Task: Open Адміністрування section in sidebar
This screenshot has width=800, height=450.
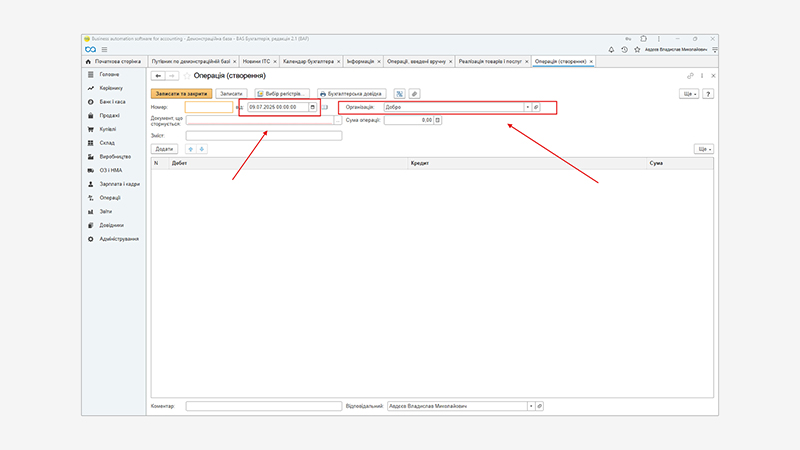Action: click(x=119, y=239)
